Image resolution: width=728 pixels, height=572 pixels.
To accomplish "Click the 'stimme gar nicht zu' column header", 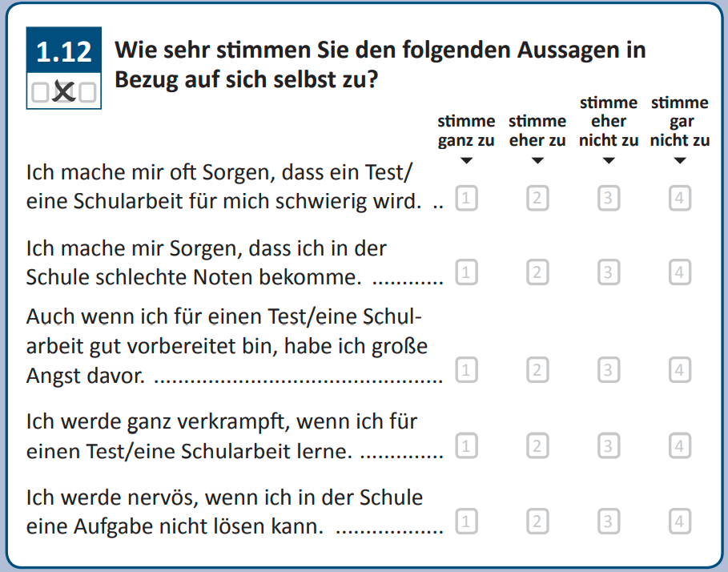I will (680, 122).
